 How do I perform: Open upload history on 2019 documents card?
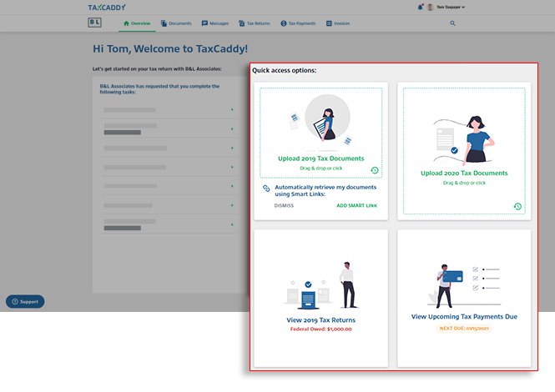(375, 170)
